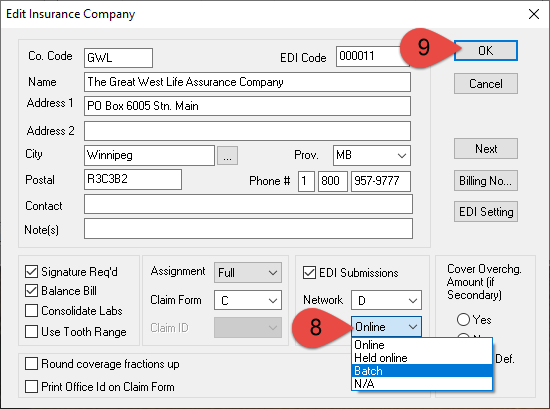Open the Network dropdown showing D
The image size is (550, 409).
tap(386, 300)
